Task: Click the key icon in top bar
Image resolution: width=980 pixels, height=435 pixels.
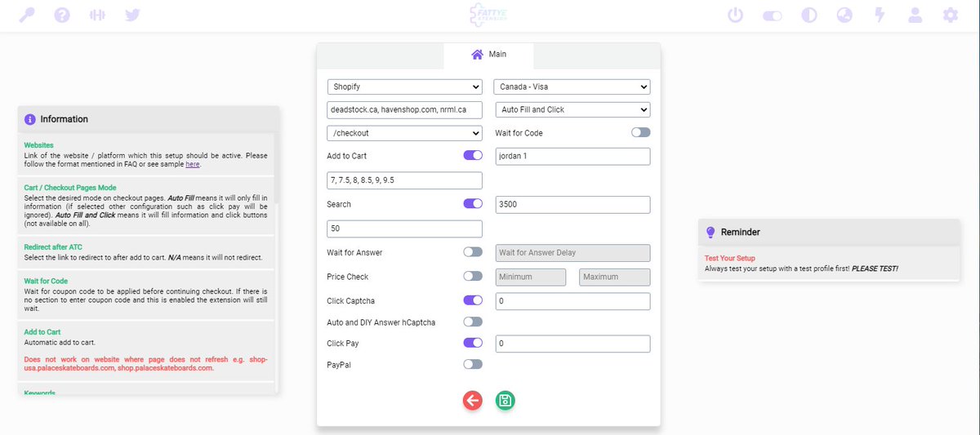Action: (x=27, y=16)
